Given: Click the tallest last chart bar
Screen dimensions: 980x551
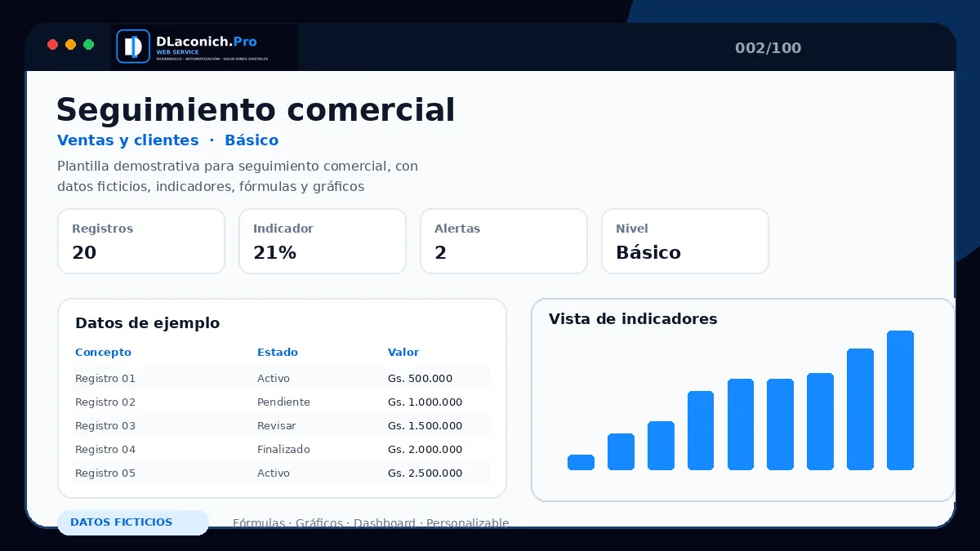Looking at the screenshot, I should (x=900, y=400).
